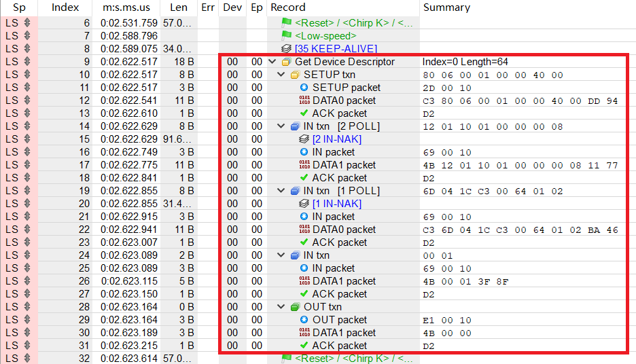This screenshot has height=364, width=636.
Task: Click the IN packet icon at index 21
Action: coord(304,216)
